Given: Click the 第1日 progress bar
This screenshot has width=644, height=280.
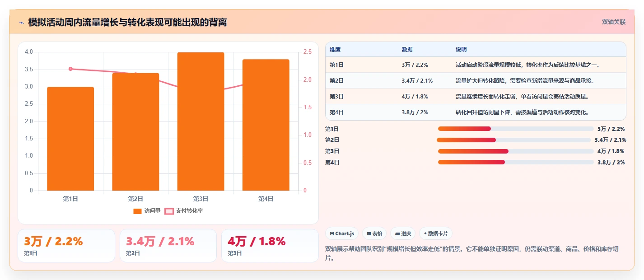Looking at the screenshot, I should tap(516, 129).
